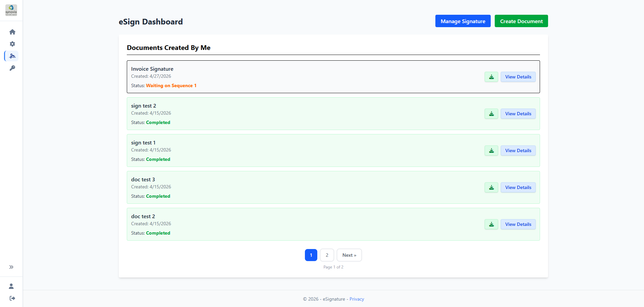The image size is (644, 307).
Task: Go to page 2 of documents
Action: 327,255
